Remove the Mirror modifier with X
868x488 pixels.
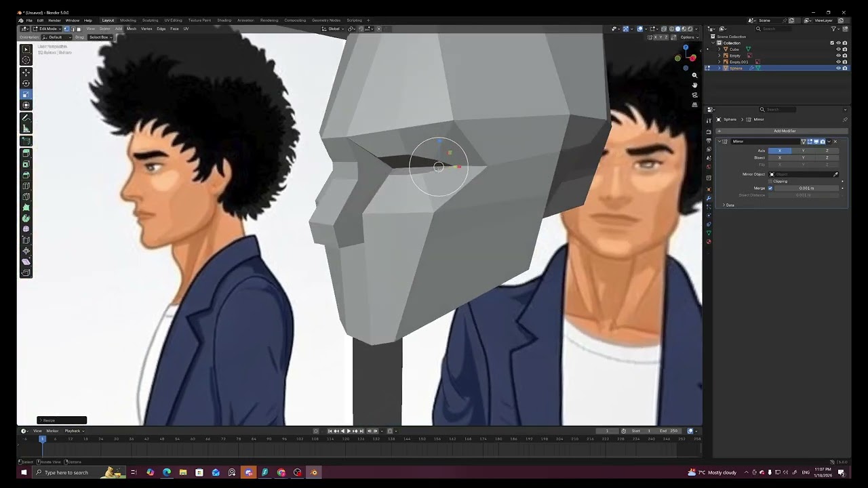[x=835, y=142]
